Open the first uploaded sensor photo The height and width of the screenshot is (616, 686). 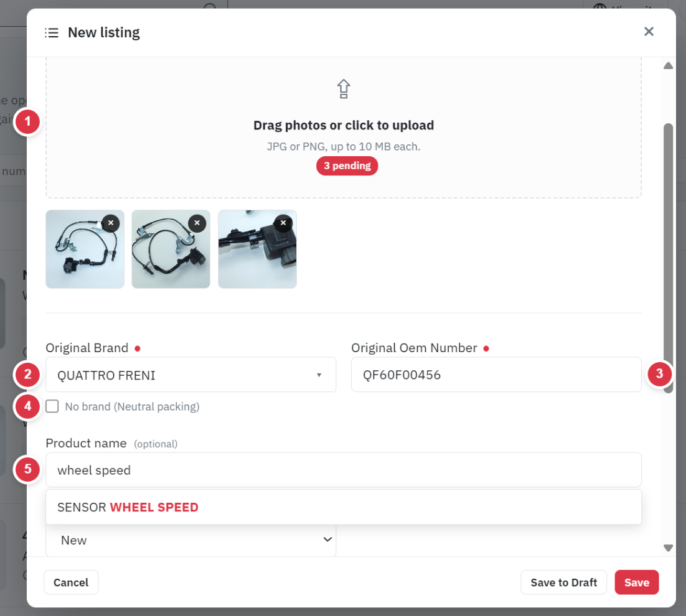pyautogui.click(x=85, y=249)
